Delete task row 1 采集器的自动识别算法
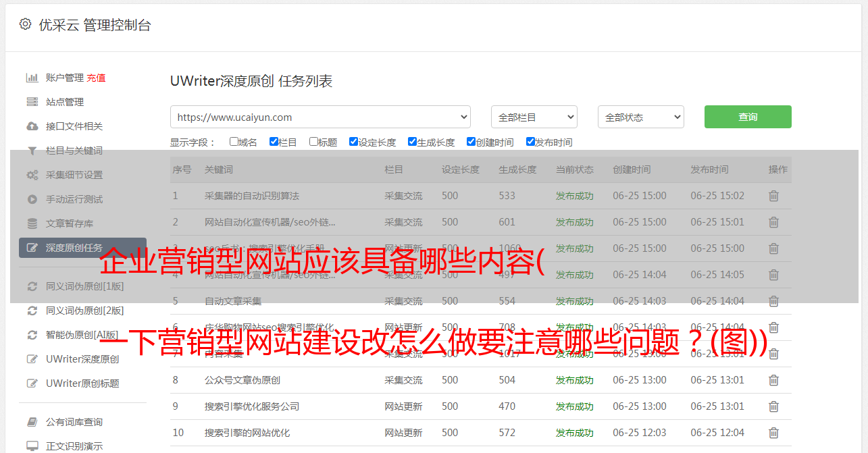 click(x=774, y=196)
